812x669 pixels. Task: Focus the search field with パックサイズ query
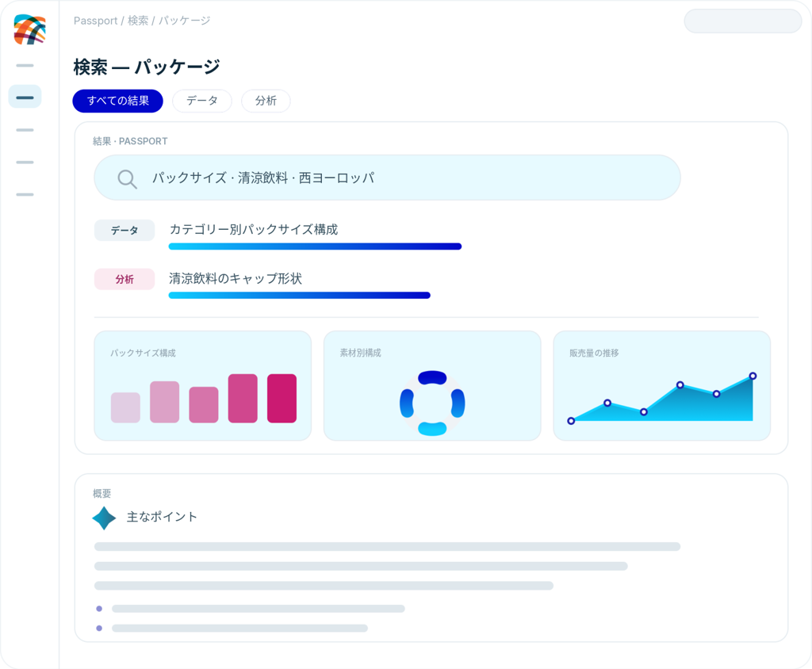387,178
